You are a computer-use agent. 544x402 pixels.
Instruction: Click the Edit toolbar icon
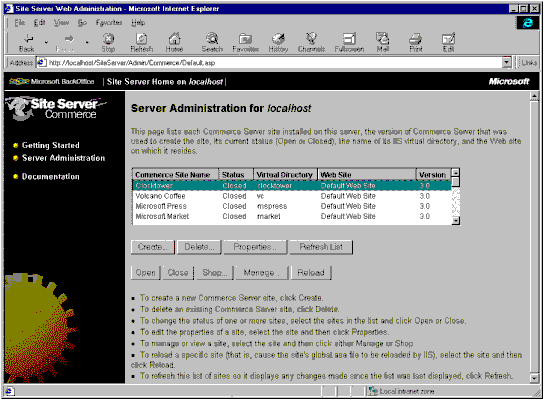pos(448,42)
